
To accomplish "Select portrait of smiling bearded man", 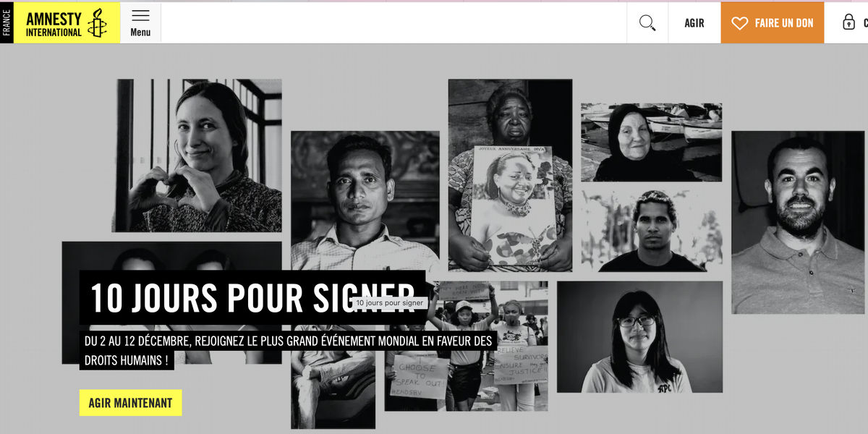I will pyautogui.click(x=798, y=222).
